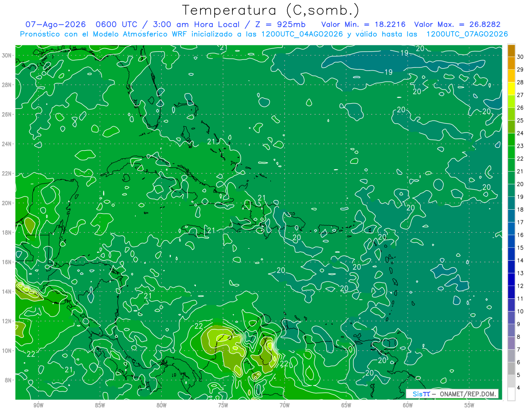Viewport: 532px width, 411px height.
Task: Click the 26N latitude axis label
Action: 8,114
